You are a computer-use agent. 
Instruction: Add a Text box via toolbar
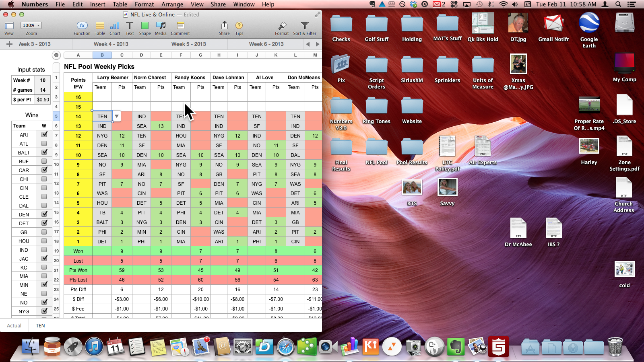point(130,26)
